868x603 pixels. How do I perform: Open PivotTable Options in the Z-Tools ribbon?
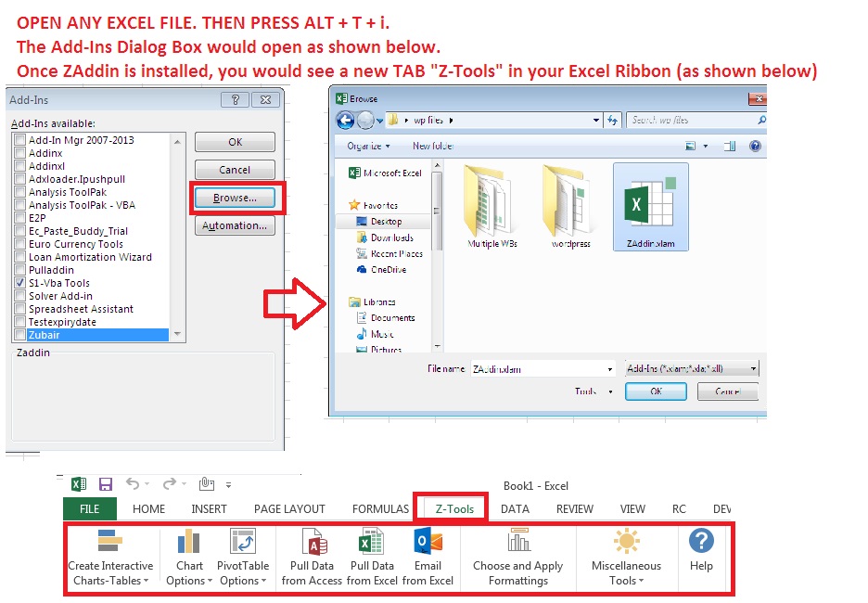click(242, 557)
